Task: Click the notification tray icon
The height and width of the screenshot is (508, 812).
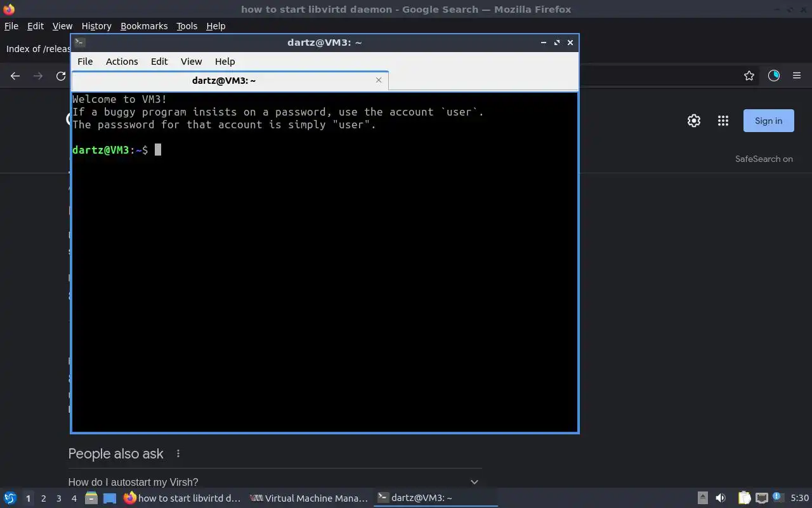Action: pyautogui.click(x=778, y=497)
